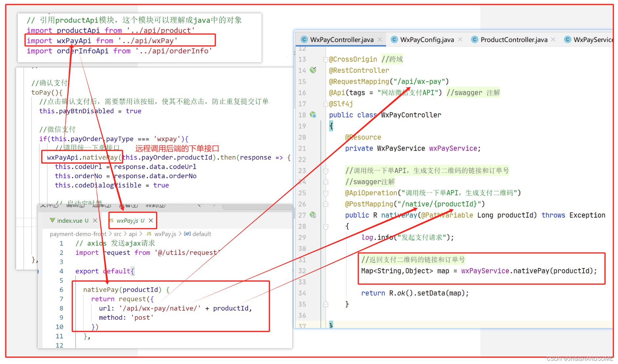Image resolution: width=618 pixels, height=364 pixels.
Task: Click the wxPayApi.nativePay call
Action: [x=84, y=158]
